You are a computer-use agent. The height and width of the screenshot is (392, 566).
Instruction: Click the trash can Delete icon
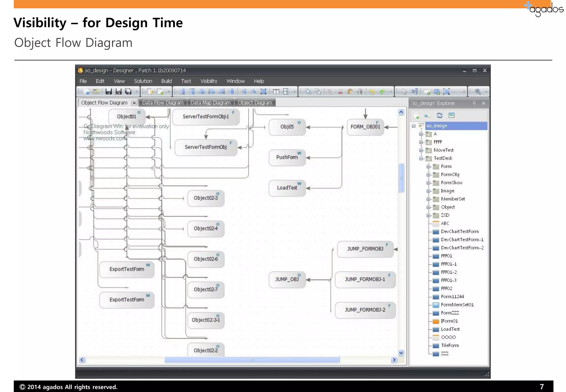(360, 92)
